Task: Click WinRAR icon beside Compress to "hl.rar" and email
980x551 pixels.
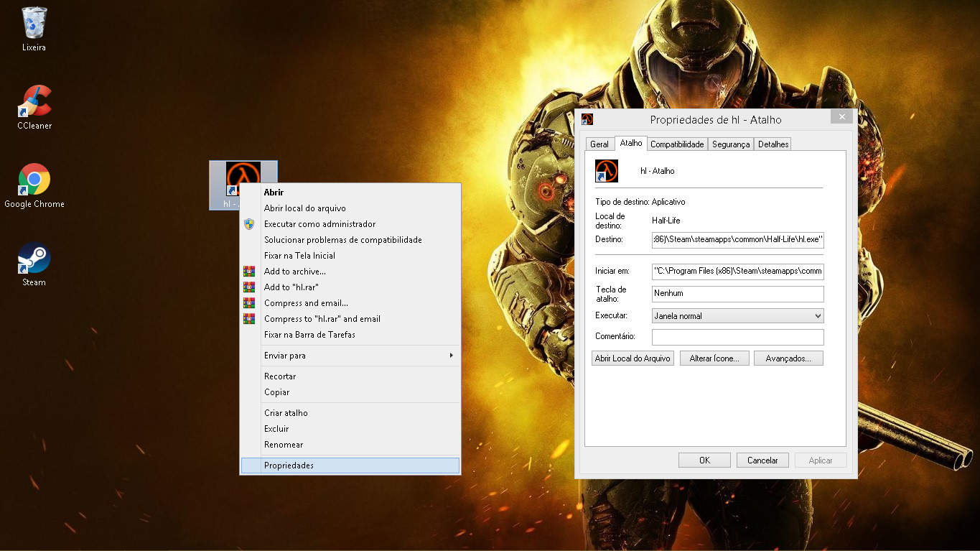Action: [249, 319]
